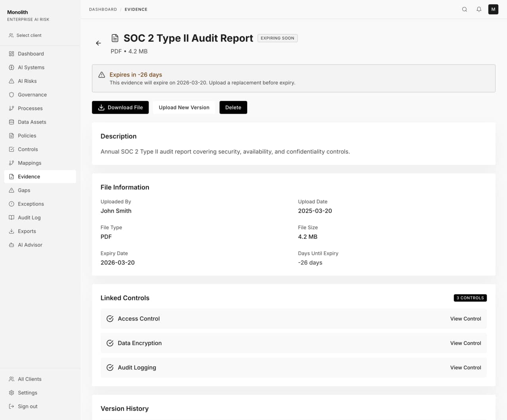This screenshot has width=507, height=420.
Task: Go to DASHBOARD via the breadcrumb
Action: (103, 9)
